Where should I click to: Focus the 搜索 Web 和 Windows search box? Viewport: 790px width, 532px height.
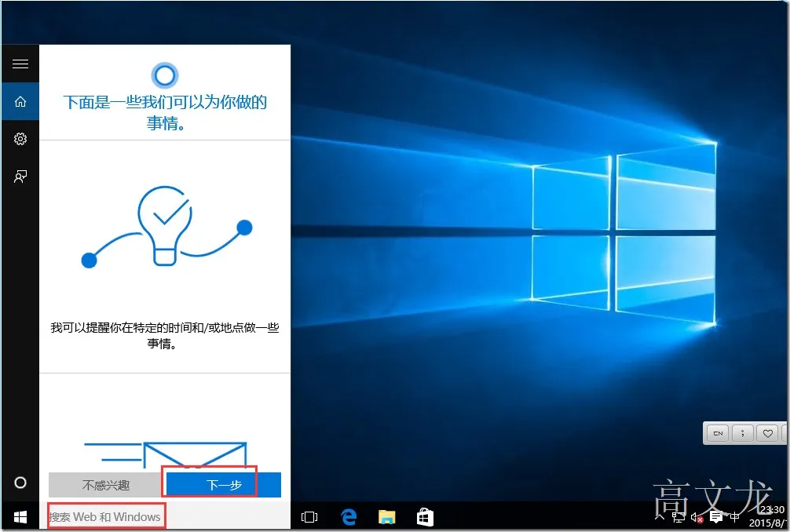164,516
